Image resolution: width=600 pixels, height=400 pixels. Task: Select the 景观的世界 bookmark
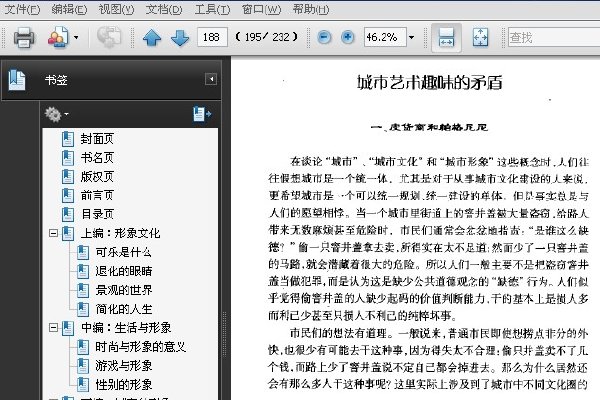124,290
